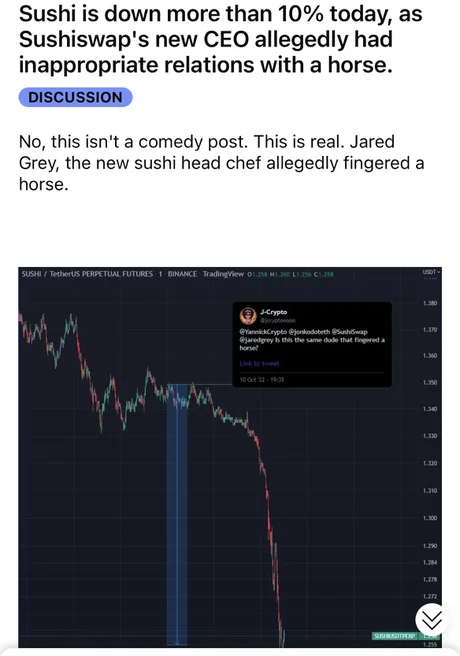Click the DISCUSSION flair tag
The image size is (460, 656).
[x=75, y=97]
